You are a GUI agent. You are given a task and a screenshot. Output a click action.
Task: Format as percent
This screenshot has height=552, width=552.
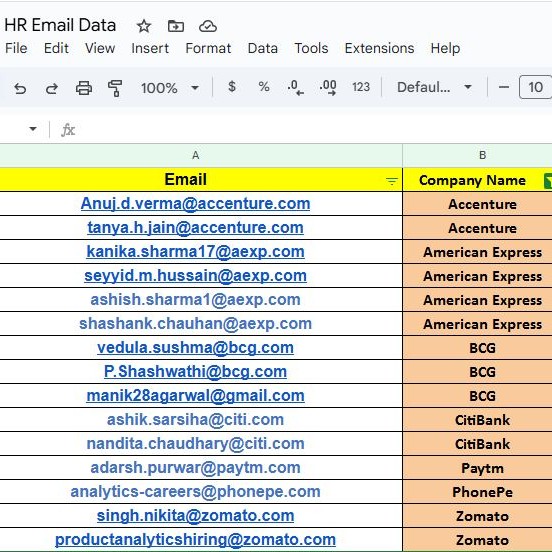coord(264,87)
